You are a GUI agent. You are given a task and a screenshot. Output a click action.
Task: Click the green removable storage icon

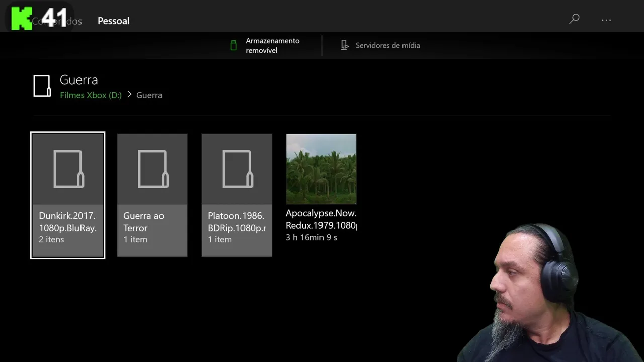(233, 45)
